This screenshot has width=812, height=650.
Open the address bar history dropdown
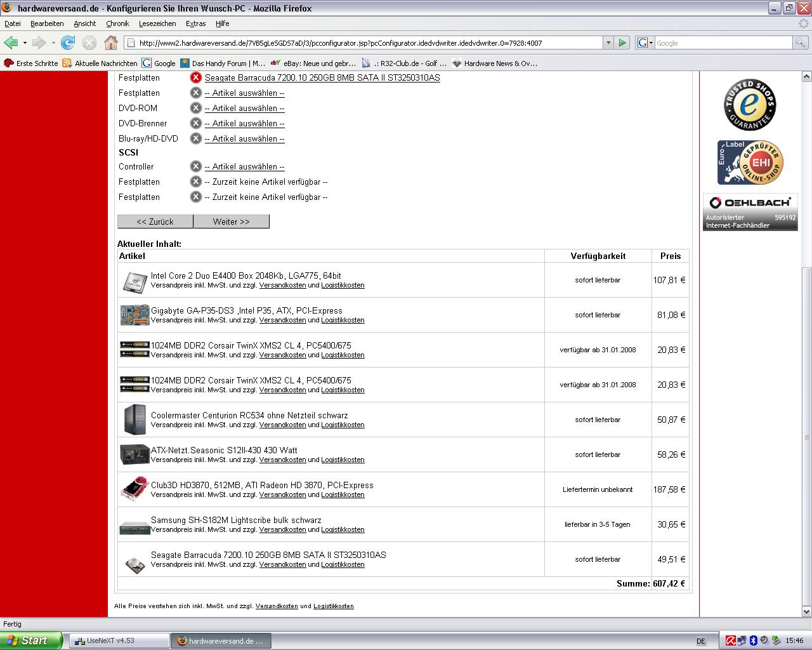(608, 43)
